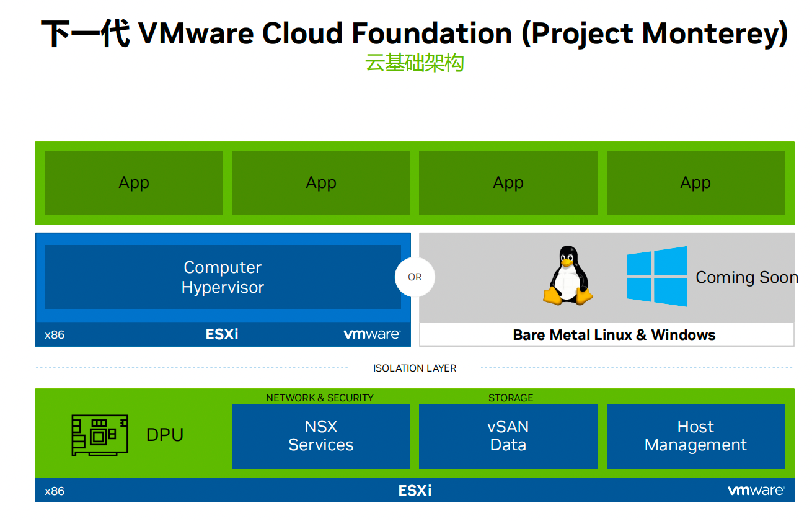812x521 pixels.
Task: Select the NSX Services box
Action: 321,437
